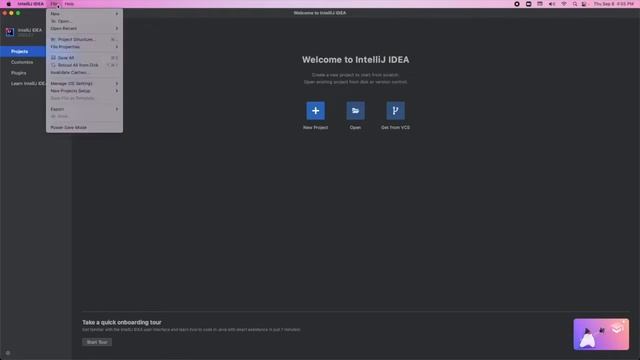Open the Help menu

(69, 4)
